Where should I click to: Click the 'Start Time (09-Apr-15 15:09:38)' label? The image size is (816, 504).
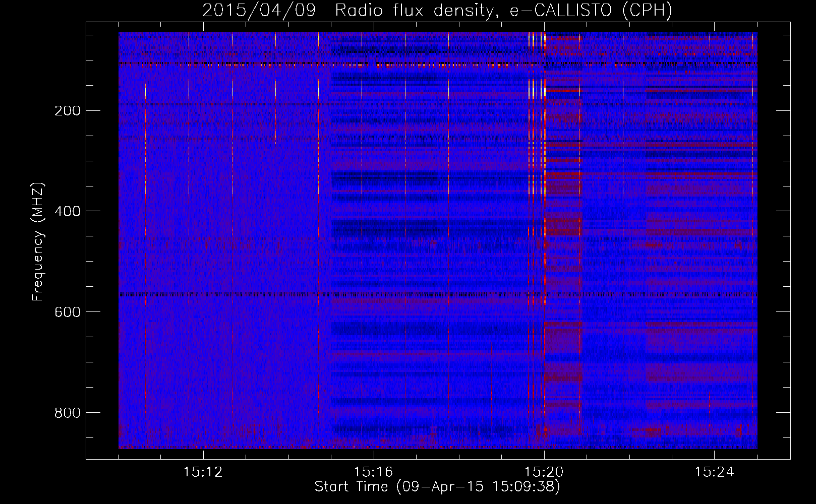pos(437,486)
